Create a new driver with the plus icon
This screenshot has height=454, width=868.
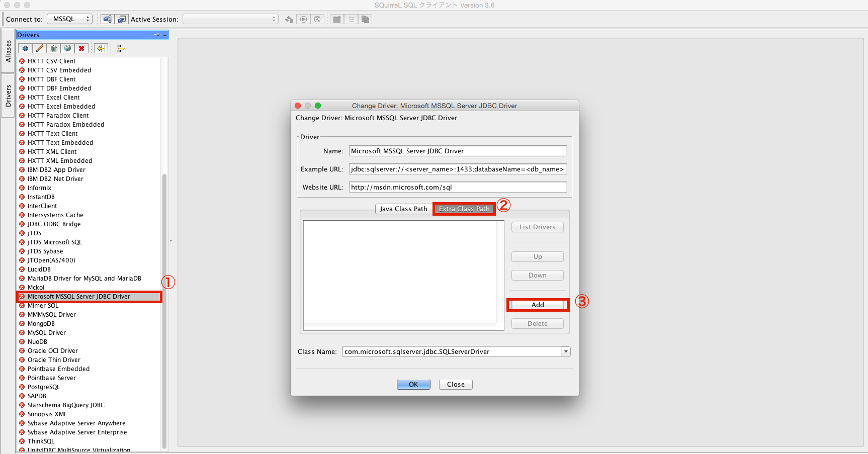(25, 48)
